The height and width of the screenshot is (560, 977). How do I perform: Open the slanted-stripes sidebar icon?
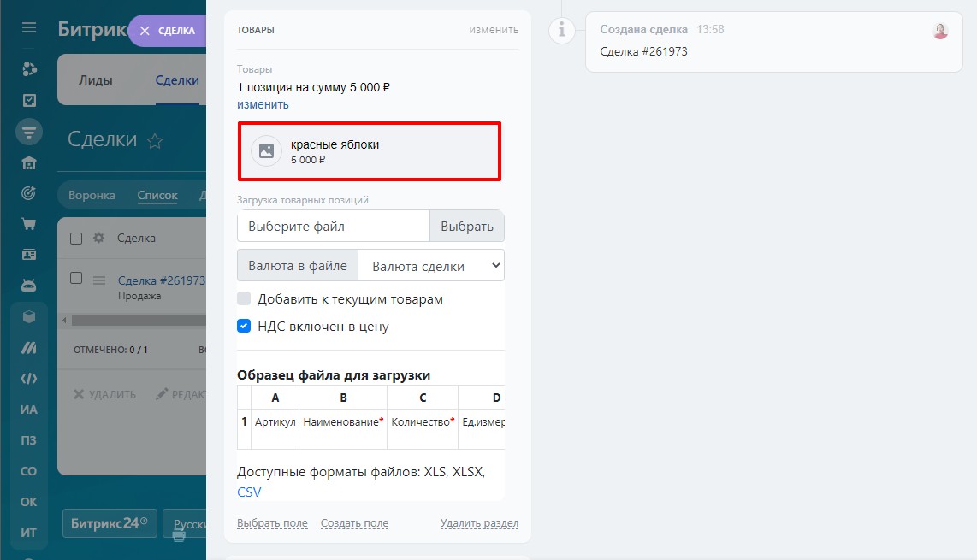tap(29, 348)
